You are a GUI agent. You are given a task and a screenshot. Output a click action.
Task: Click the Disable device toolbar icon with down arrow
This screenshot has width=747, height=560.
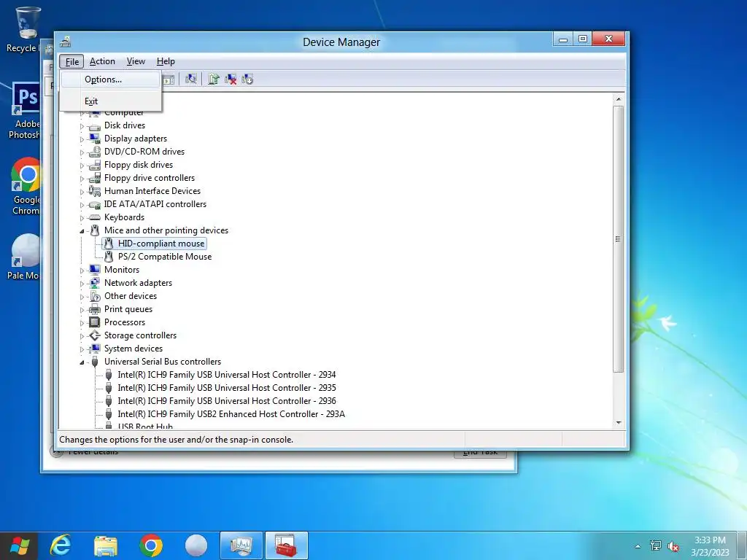(247, 79)
